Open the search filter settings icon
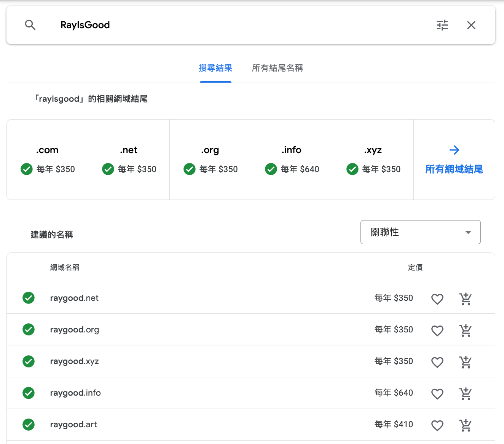 coord(442,25)
